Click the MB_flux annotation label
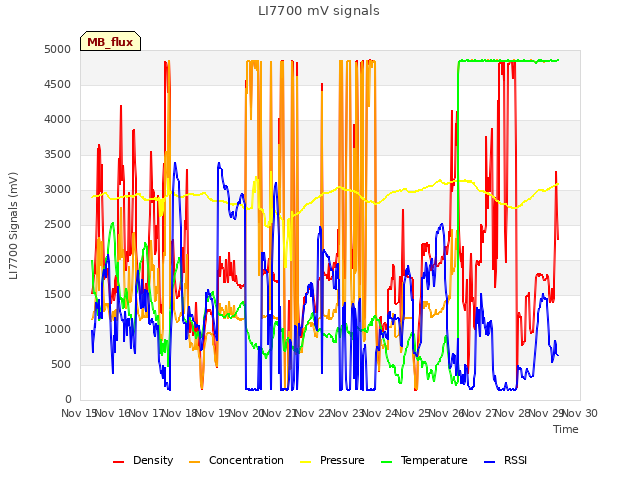The height and width of the screenshot is (480, 640). 110,41
